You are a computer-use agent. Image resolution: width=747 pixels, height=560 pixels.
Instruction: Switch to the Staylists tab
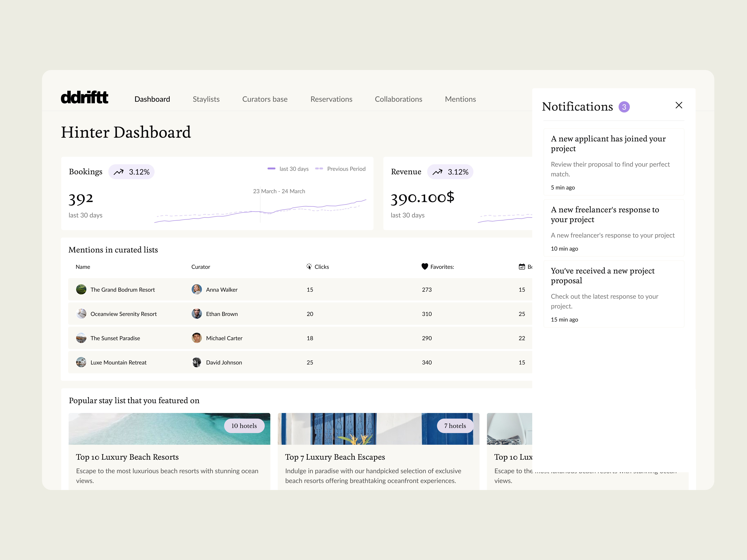pos(206,99)
